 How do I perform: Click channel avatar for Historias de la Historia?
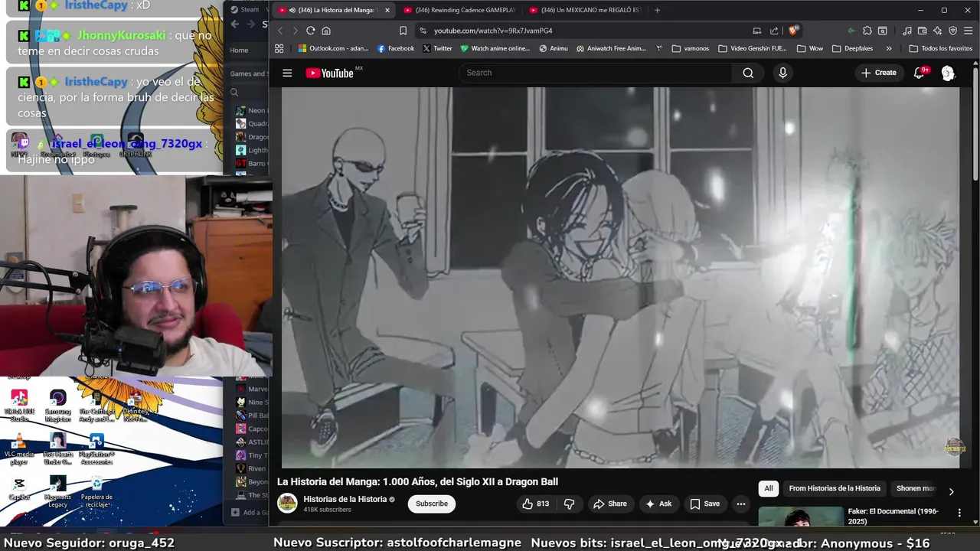tap(287, 503)
